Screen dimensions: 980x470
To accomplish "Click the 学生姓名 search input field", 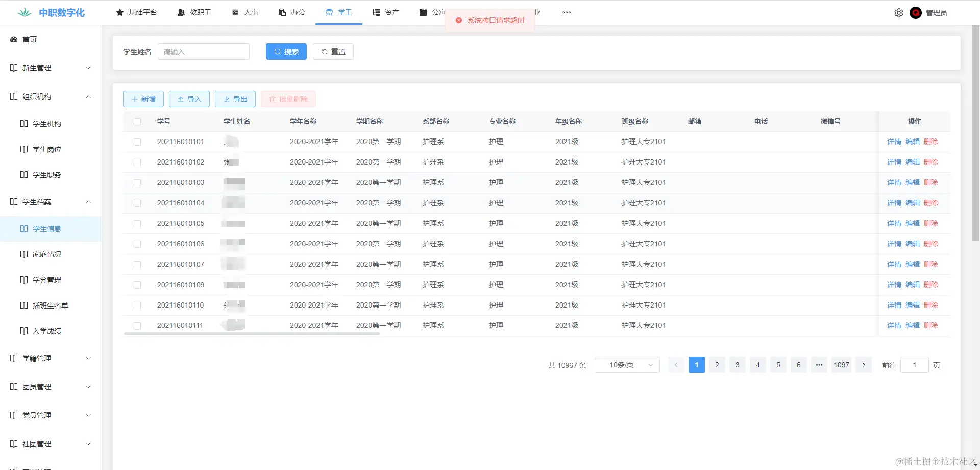I will pos(204,52).
